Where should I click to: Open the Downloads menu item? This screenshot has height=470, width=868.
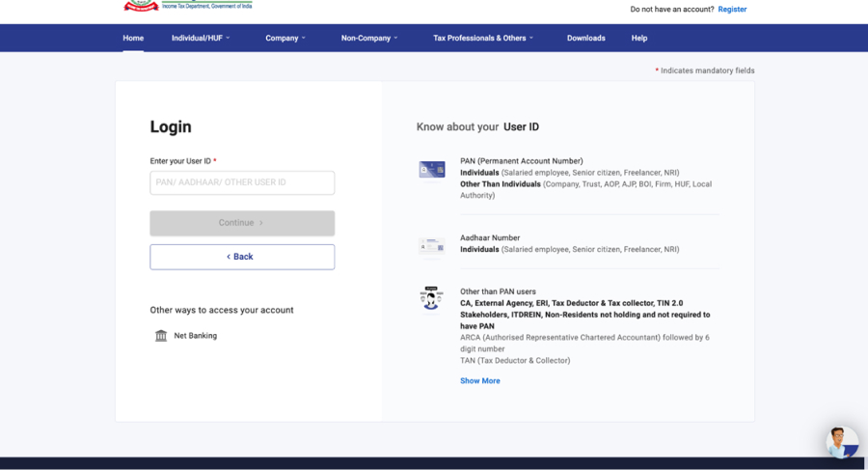pos(585,39)
